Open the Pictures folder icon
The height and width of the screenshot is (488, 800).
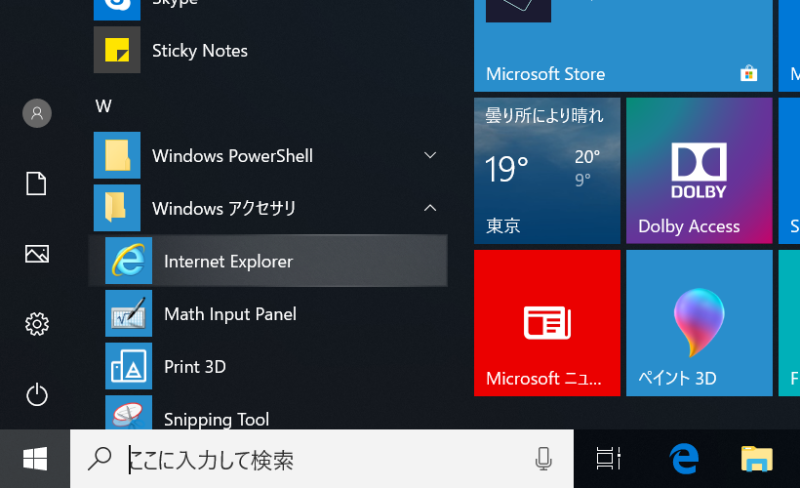pyautogui.click(x=37, y=254)
